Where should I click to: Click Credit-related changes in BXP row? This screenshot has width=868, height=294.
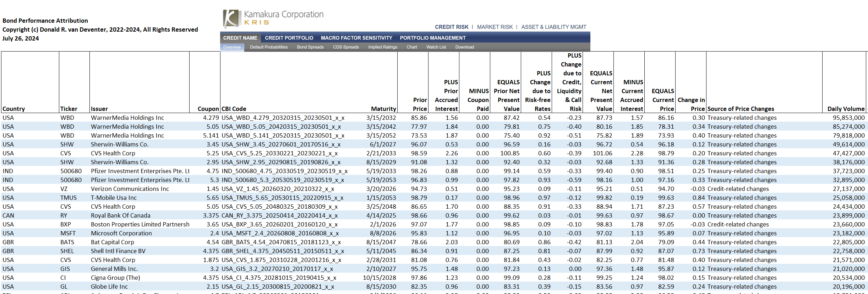[738, 224]
